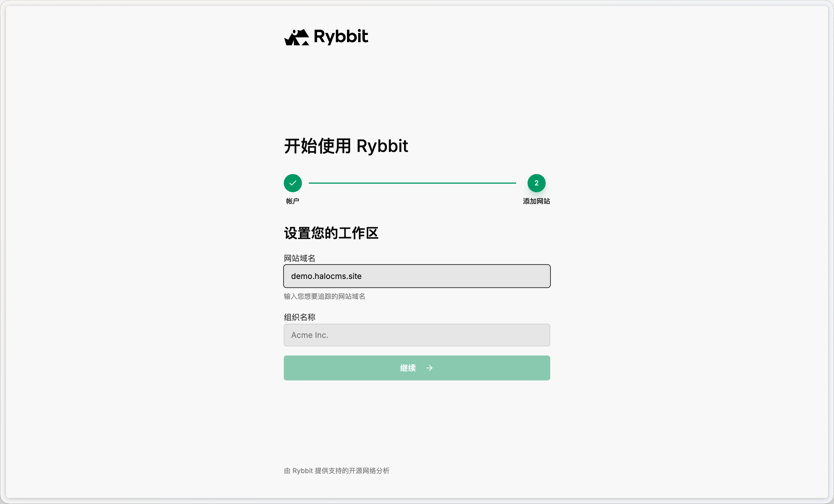This screenshot has width=834, height=504.
Task: Click the 添加网站 step label
Action: (536, 201)
